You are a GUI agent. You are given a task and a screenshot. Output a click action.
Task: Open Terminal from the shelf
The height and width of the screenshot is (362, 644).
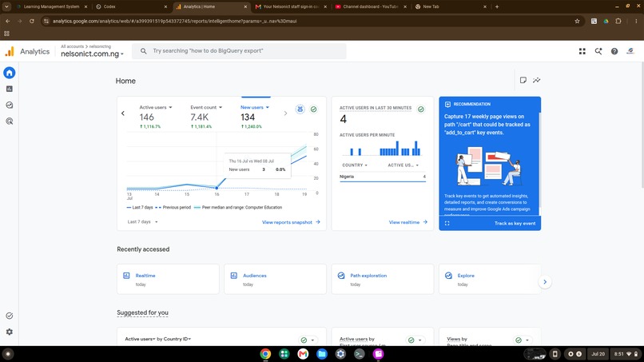360,354
